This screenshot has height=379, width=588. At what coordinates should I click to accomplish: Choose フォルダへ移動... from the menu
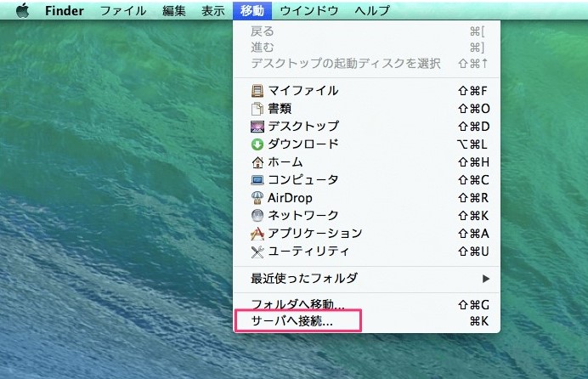tap(297, 304)
